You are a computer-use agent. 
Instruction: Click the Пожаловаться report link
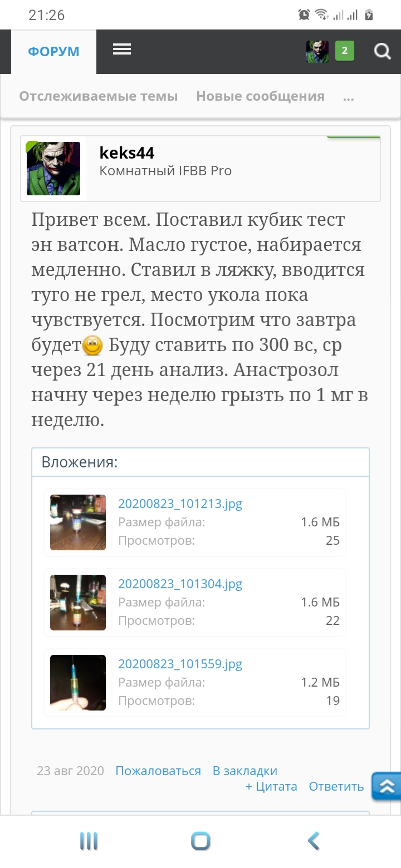click(158, 771)
